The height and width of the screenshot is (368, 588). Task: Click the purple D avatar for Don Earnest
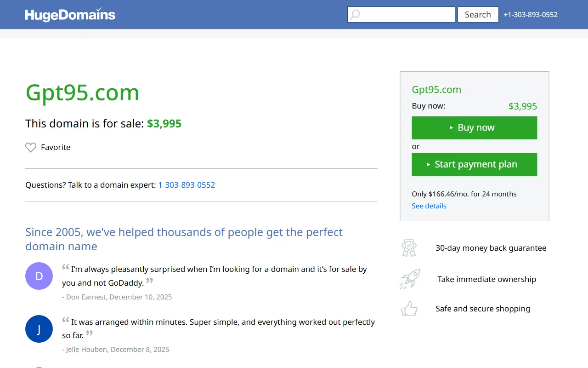(x=39, y=276)
